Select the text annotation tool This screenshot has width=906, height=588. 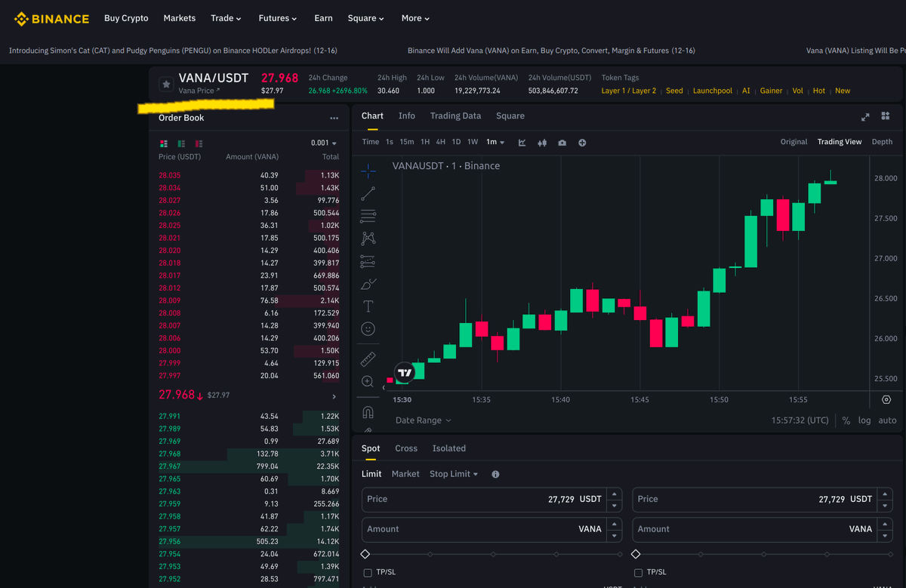368,306
